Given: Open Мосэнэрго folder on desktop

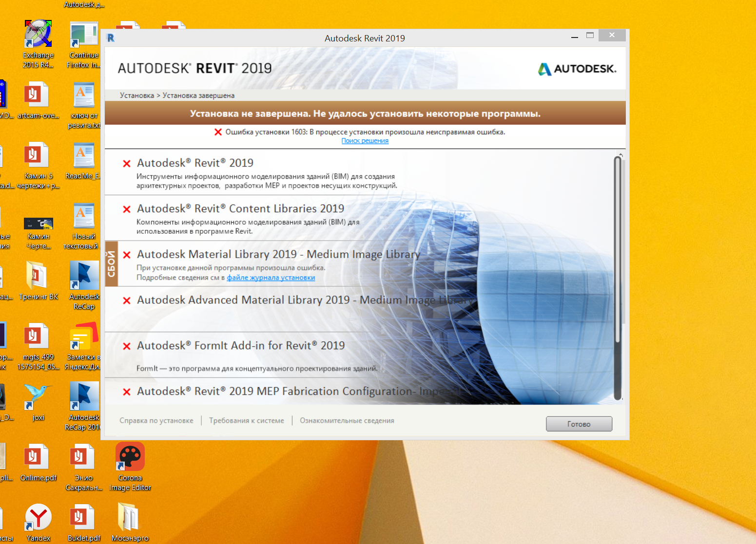Looking at the screenshot, I should (130, 523).
